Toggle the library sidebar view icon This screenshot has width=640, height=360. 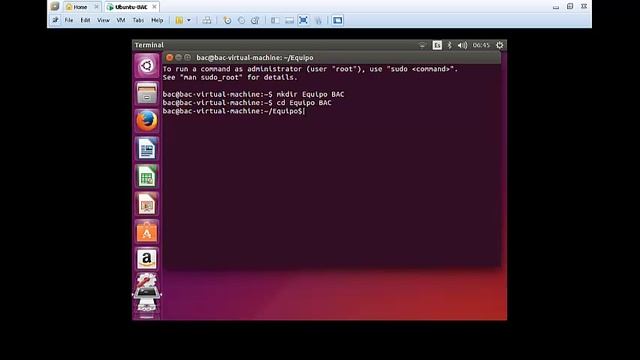point(275,20)
